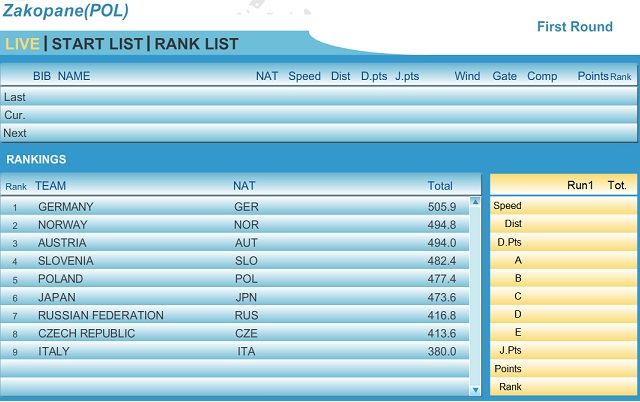
Task: Click the Speed column header in live table
Action: coord(304,76)
